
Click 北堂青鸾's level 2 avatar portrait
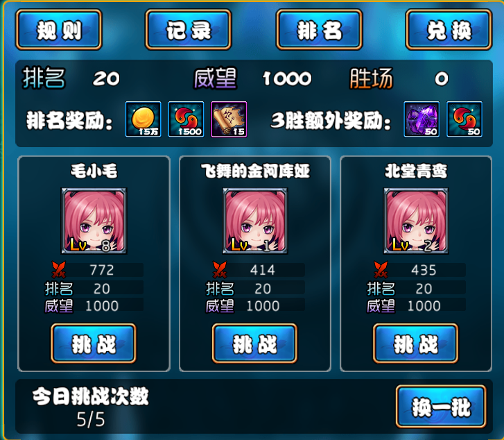coord(416,221)
